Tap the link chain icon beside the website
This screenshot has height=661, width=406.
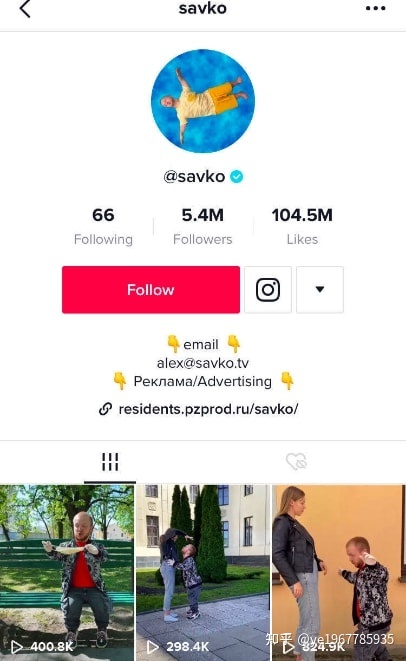click(x=105, y=409)
